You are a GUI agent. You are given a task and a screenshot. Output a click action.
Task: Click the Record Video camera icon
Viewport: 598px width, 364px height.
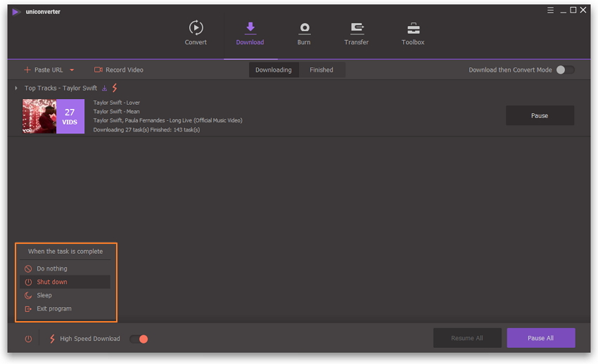tap(98, 70)
